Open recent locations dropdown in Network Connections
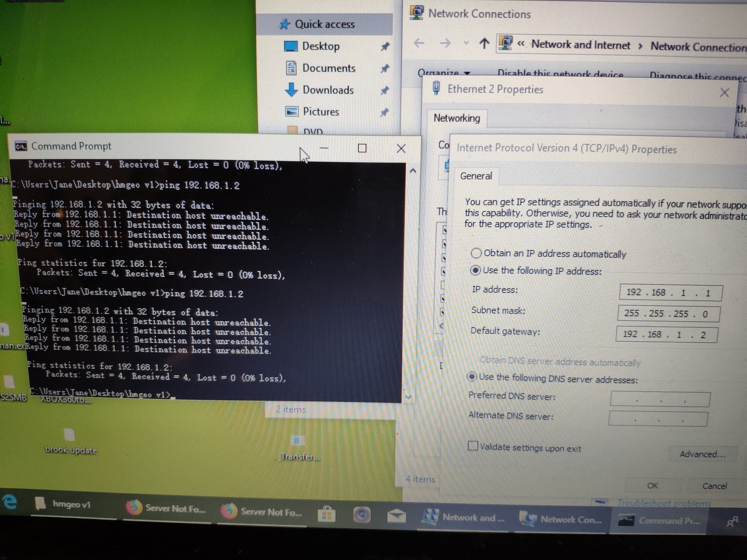Image resolution: width=747 pixels, height=560 pixels. [466, 43]
